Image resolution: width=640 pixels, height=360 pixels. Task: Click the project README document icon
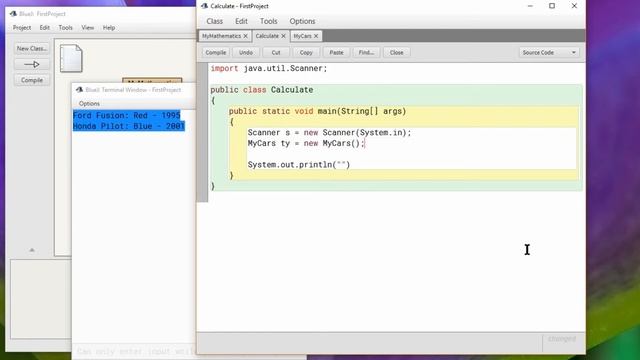click(x=71, y=58)
